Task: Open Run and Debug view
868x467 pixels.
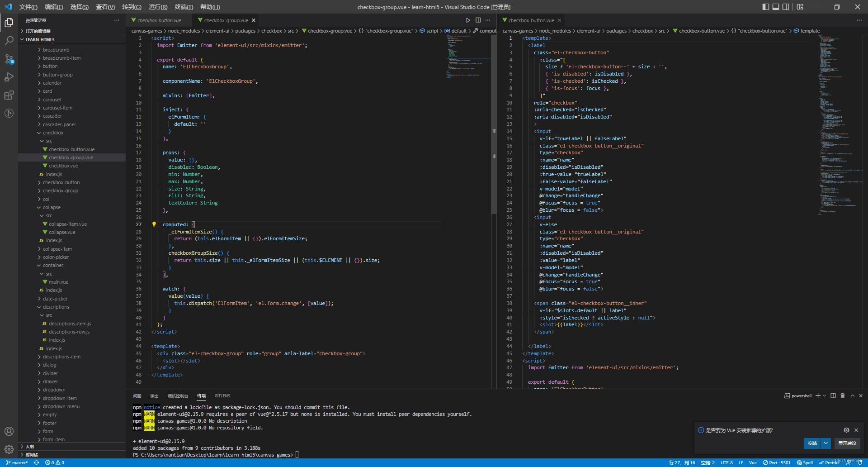Action: tap(9, 77)
